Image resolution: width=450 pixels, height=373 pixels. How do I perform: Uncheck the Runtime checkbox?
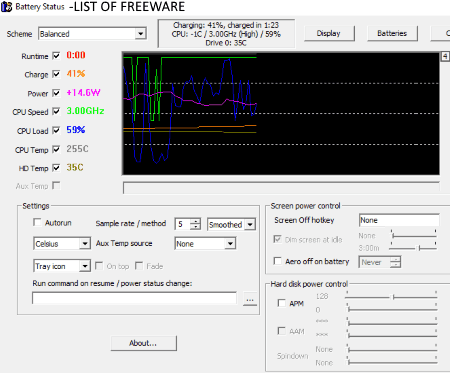(56, 56)
